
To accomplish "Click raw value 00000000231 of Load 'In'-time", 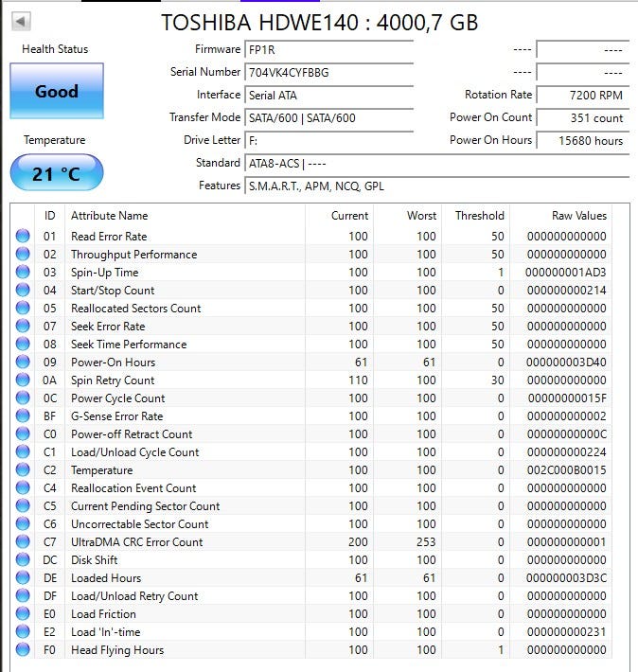I will tap(566, 632).
